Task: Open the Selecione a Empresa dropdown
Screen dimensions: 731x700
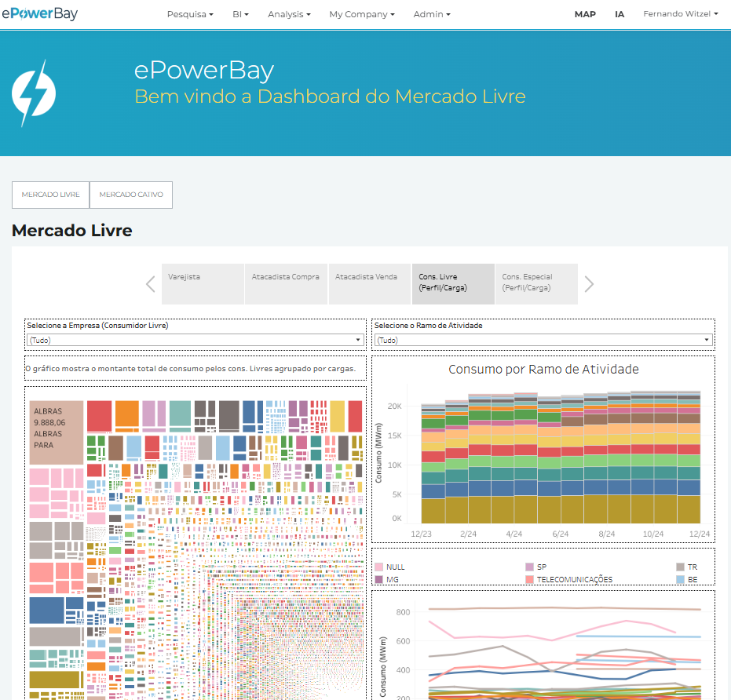Action: [194, 339]
